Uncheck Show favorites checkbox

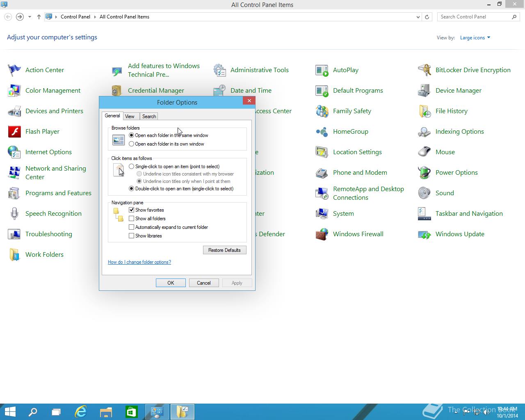(131, 210)
